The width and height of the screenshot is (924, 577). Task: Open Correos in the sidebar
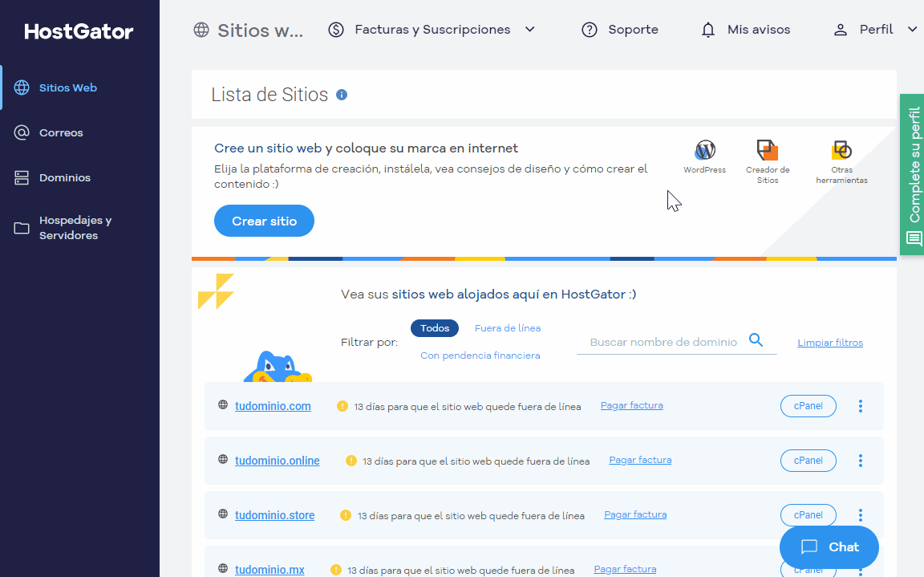61,132
